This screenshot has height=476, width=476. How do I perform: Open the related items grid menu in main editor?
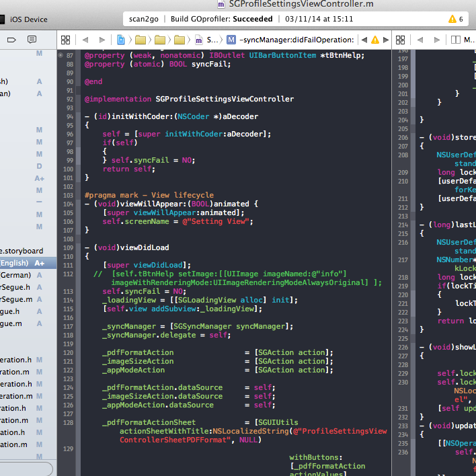pos(65,40)
